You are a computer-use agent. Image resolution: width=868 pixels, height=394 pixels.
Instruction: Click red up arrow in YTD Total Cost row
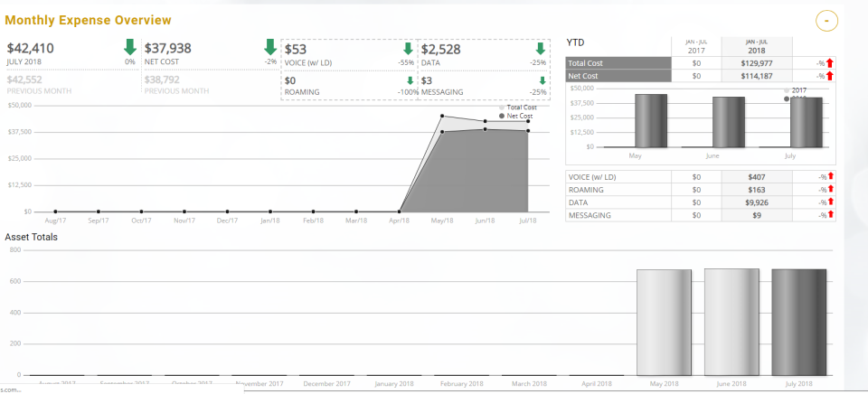coord(830,63)
